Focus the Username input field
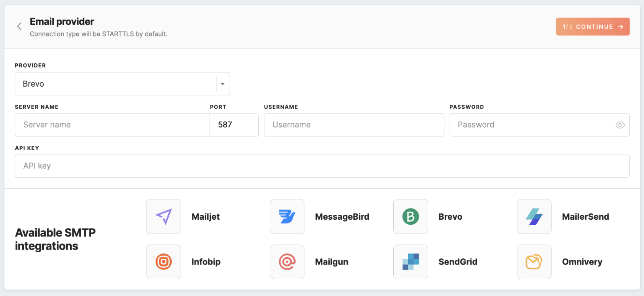This screenshot has height=296, width=644. point(354,125)
